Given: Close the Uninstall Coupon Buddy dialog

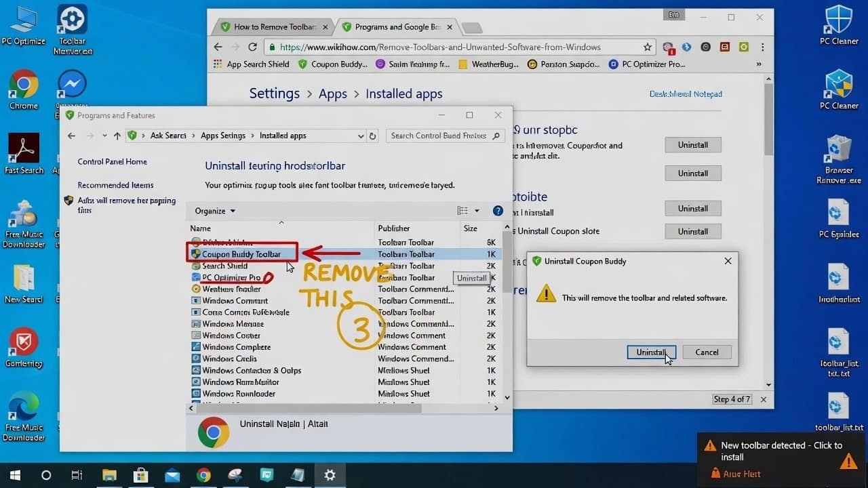Looking at the screenshot, I should tap(728, 261).
